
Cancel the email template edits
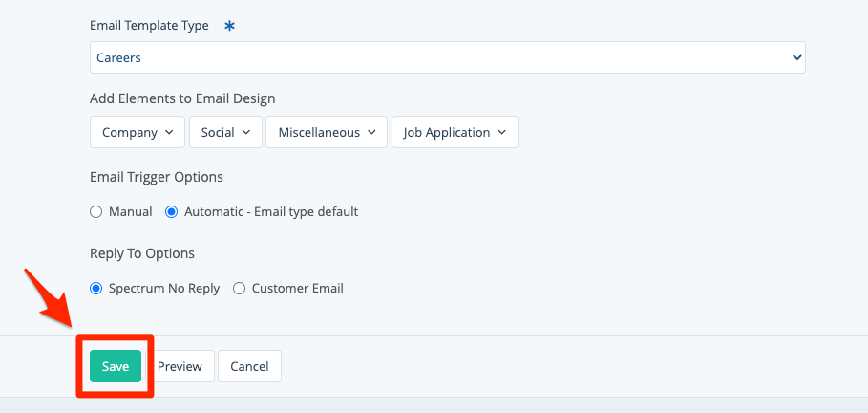point(249,366)
